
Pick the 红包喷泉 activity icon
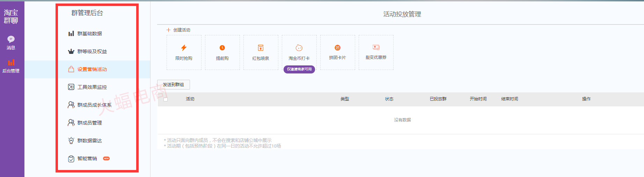pyautogui.click(x=261, y=48)
